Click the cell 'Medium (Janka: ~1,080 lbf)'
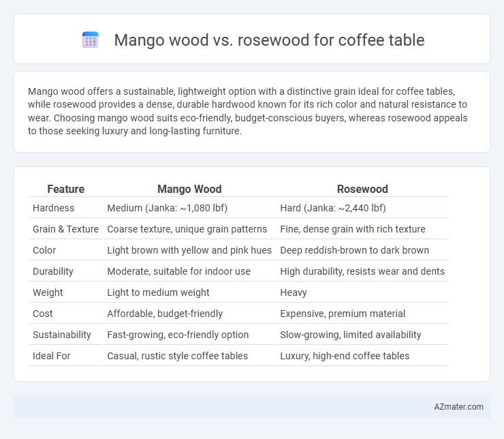Screen dimensions: 504x439 (x=167, y=208)
